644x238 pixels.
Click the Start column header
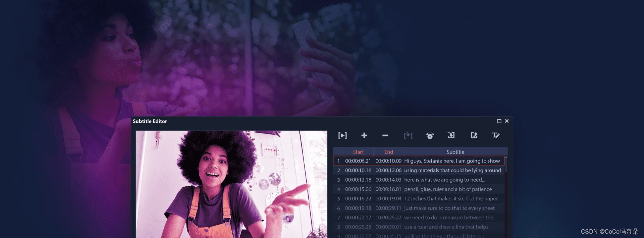pos(358,152)
